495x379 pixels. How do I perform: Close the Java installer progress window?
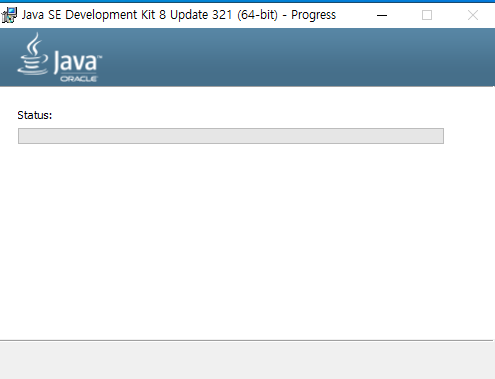tap(473, 15)
